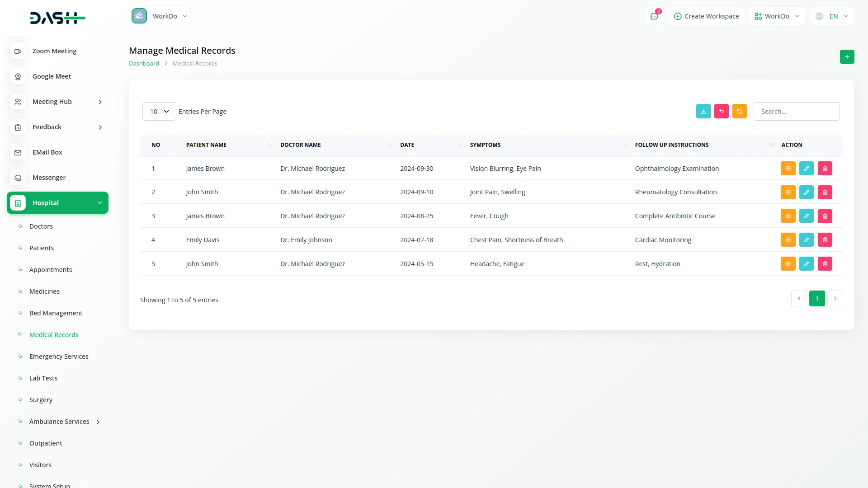Click into the Search input field
This screenshot has height=488, width=868.
point(796,112)
